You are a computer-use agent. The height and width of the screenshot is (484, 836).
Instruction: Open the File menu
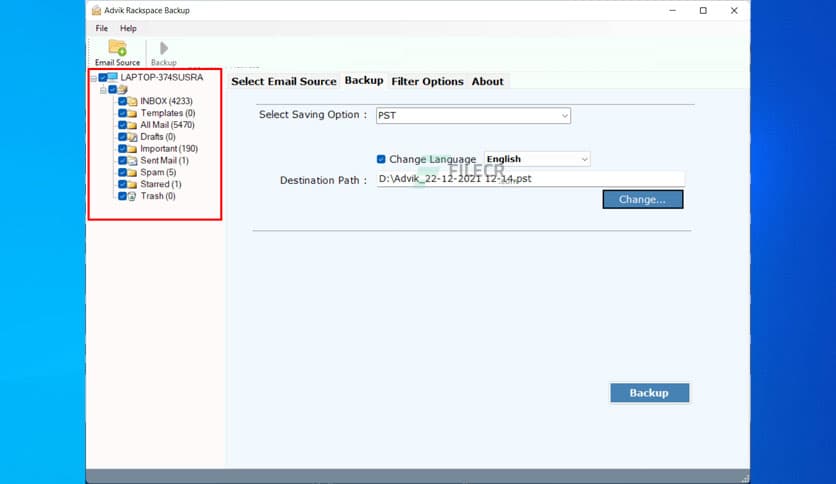[101, 28]
